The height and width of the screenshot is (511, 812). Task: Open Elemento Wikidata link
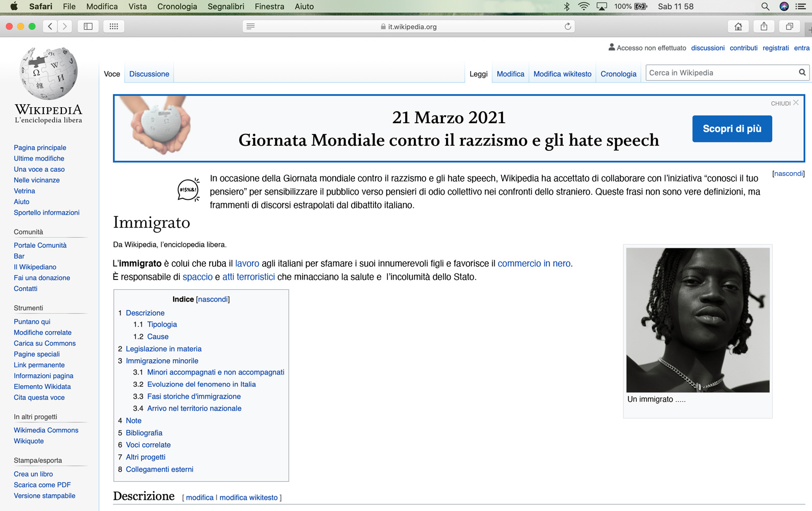tap(42, 386)
